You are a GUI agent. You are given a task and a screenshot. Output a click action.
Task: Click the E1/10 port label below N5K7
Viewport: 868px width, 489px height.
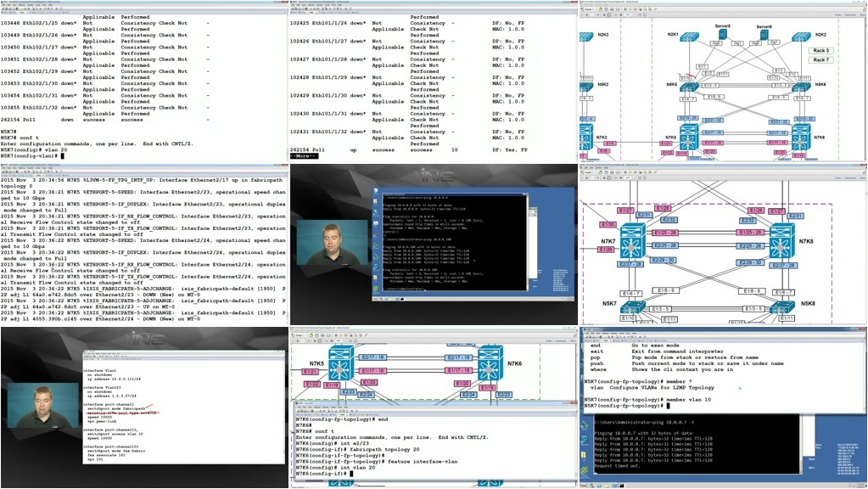629,319
